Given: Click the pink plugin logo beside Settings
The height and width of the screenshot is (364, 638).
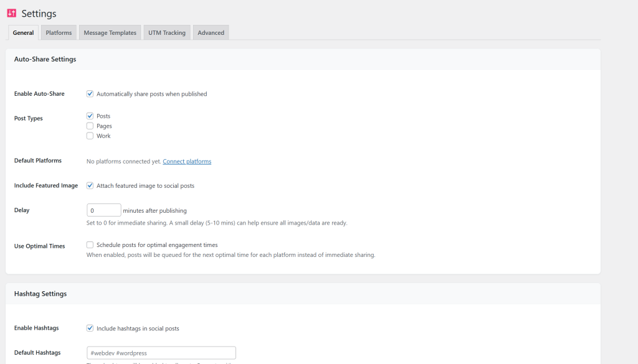Looking at the screenshot, I should [11, 13].
